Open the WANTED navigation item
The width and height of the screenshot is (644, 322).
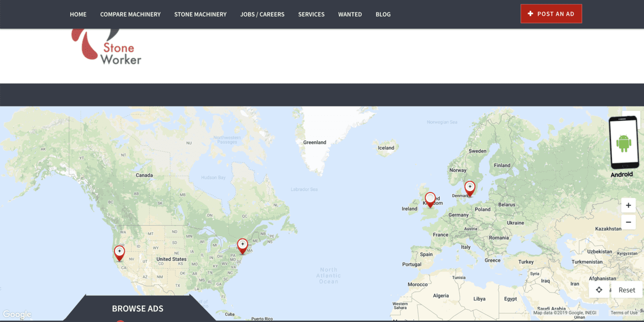coord(350,14)
